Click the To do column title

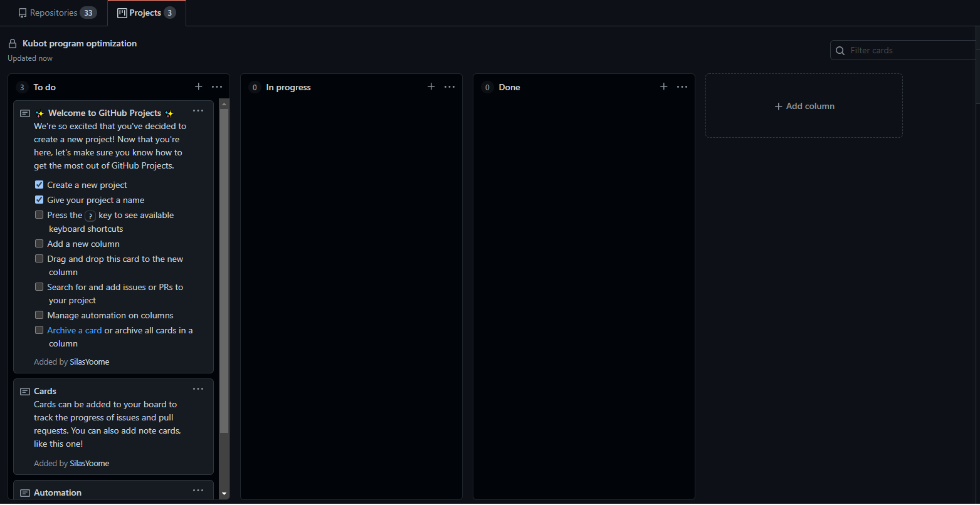pos(45,87)
